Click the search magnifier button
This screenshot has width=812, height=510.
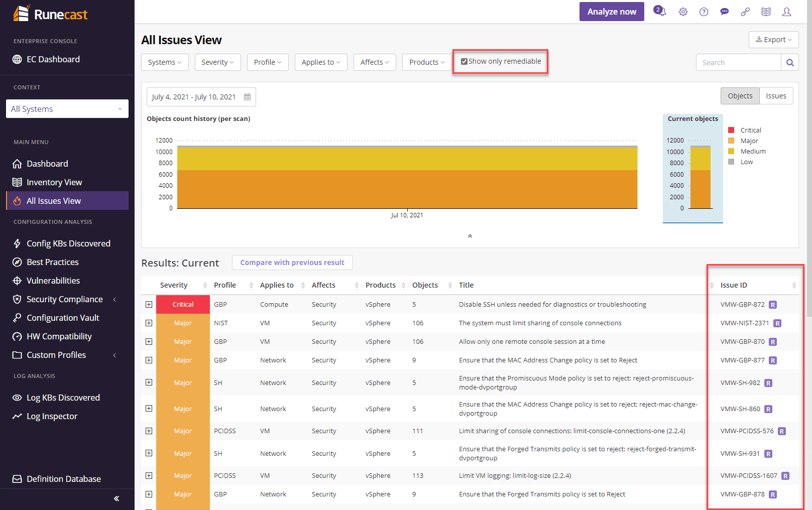[x=790, y=63]
